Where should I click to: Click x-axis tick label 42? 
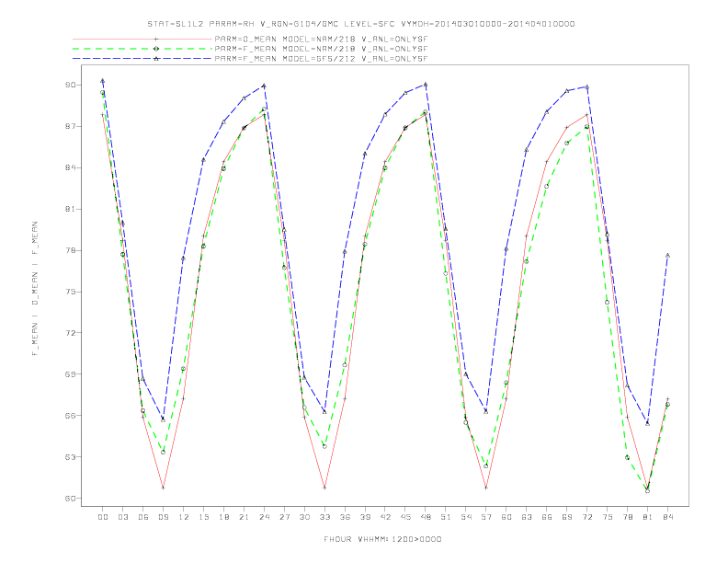[x=385, y=517]
